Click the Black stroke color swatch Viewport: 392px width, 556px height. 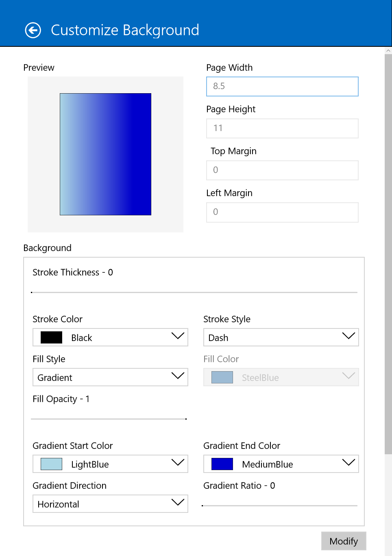point(51,337)
